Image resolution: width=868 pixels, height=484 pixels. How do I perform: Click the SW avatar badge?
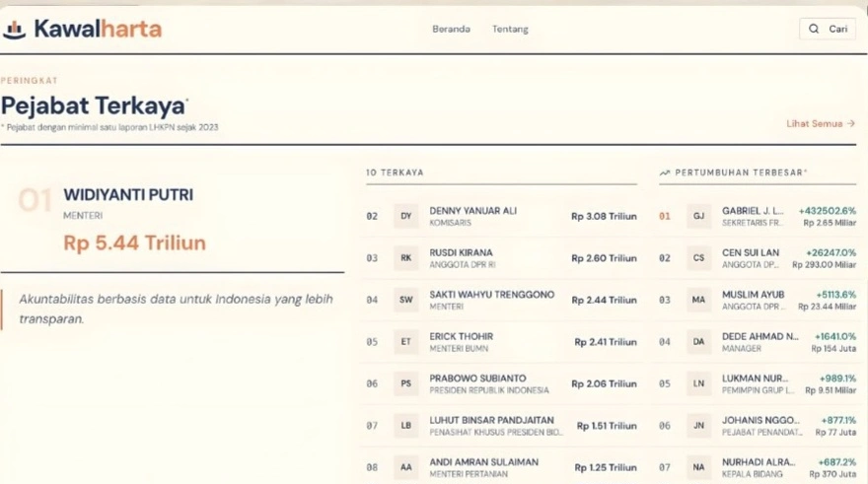coord(406,300)
